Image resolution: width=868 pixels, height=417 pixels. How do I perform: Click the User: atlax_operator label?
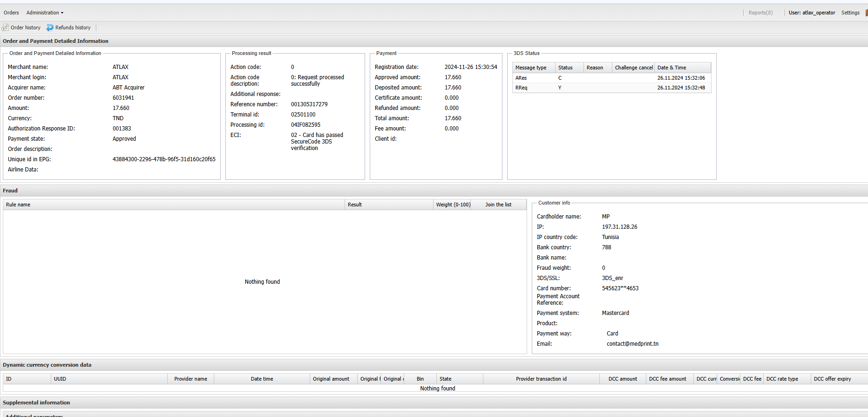click(x=812, y=13)
